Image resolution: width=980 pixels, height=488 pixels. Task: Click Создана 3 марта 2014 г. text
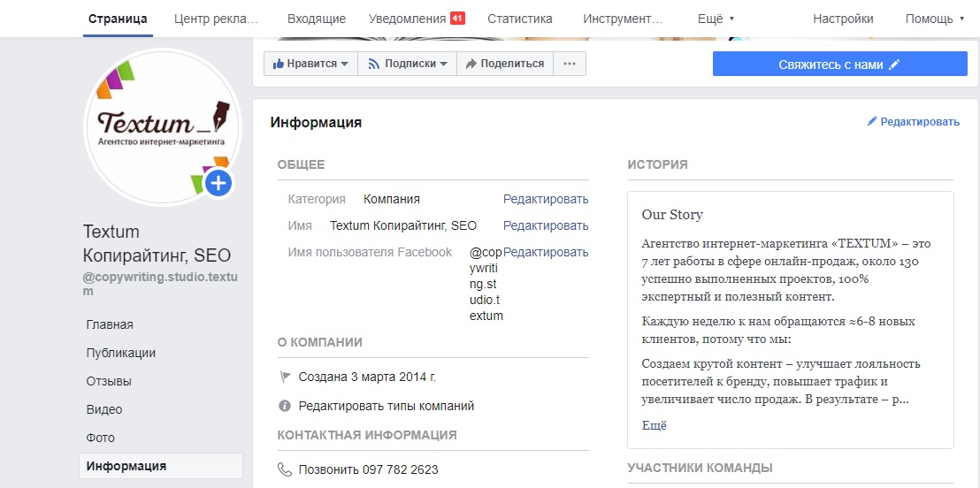pyautogui.click(x=368, y=377)
